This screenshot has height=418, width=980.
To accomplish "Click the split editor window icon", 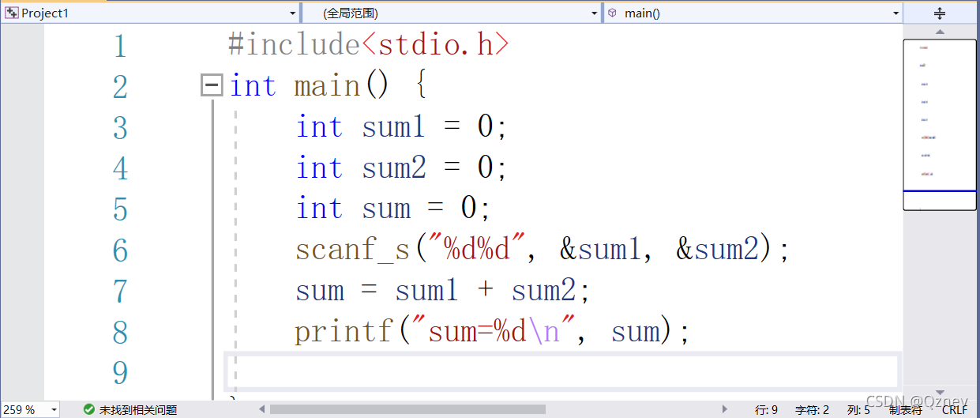I will point(940,13).
